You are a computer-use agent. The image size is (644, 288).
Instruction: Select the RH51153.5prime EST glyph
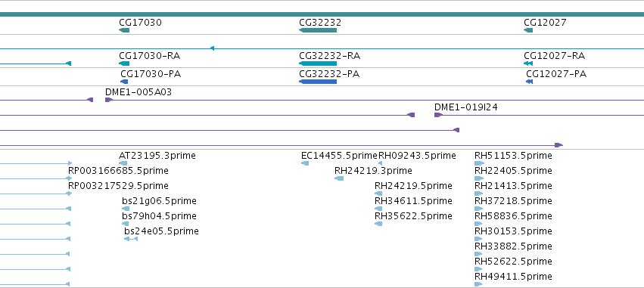pos(479,163)
